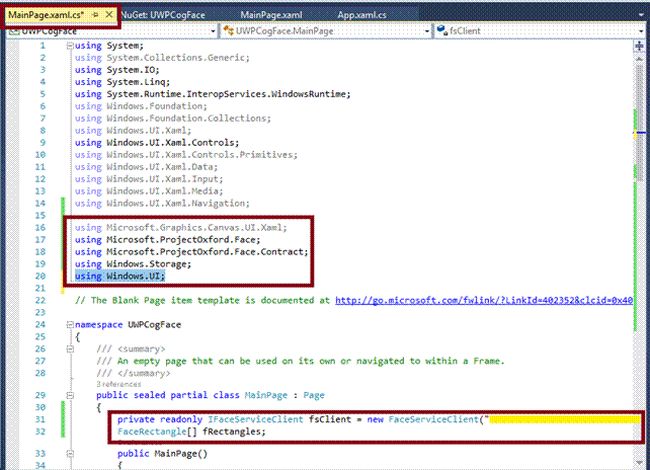Click the IFaceServiceClient type name

point(255,419)
